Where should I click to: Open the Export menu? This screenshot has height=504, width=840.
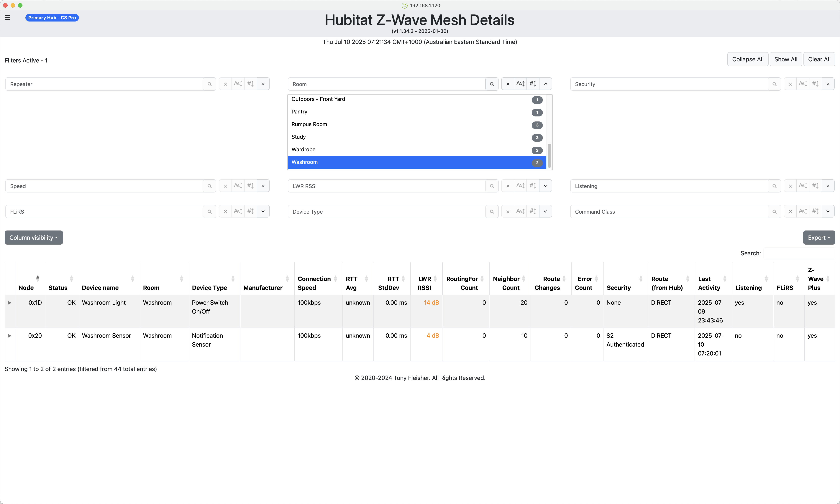[x=819, y=237]
